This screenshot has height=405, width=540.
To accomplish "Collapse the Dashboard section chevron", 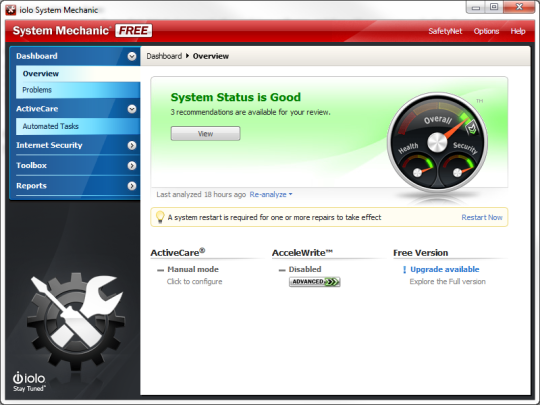I will click(x=132, y=56).
